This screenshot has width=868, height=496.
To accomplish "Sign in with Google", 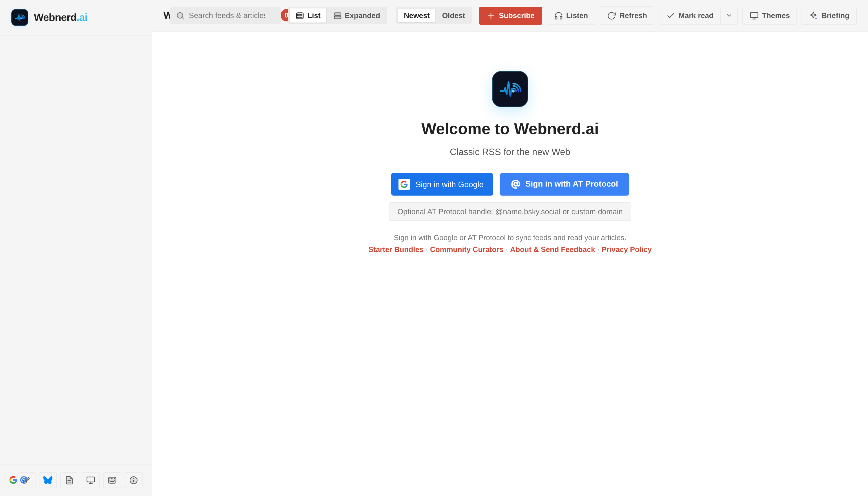I will click(442, 184).
